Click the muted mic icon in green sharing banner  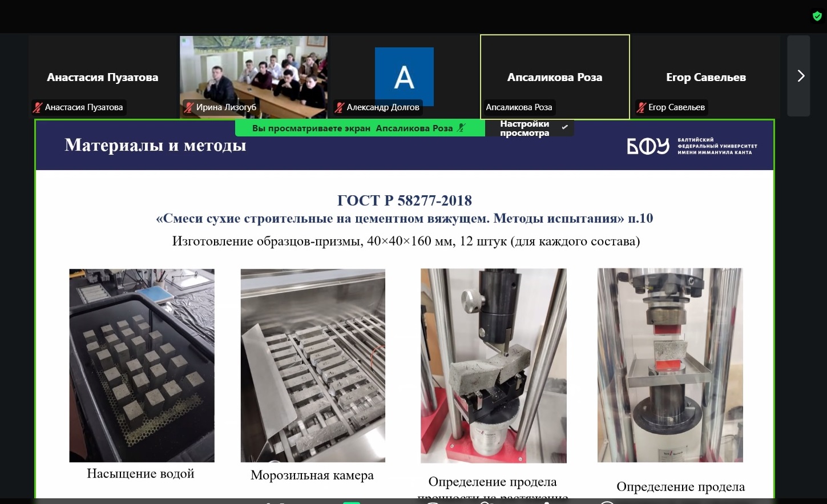[x=461, y=128]
